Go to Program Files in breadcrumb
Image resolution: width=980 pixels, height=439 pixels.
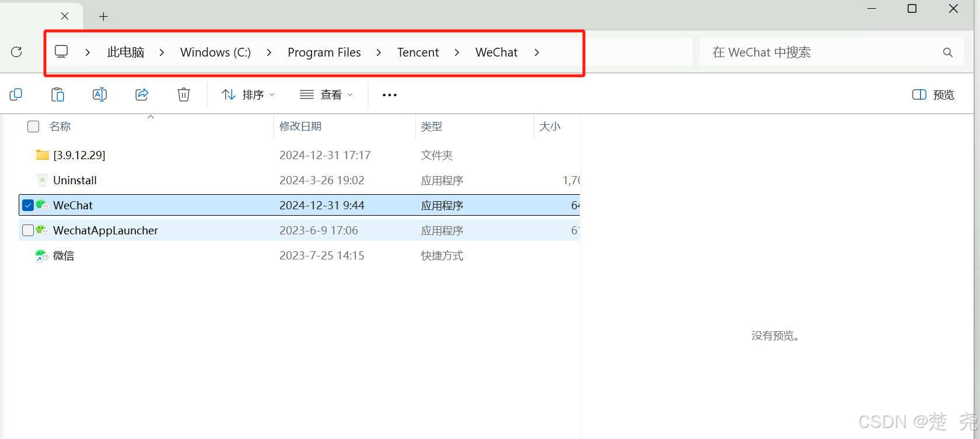324,52
